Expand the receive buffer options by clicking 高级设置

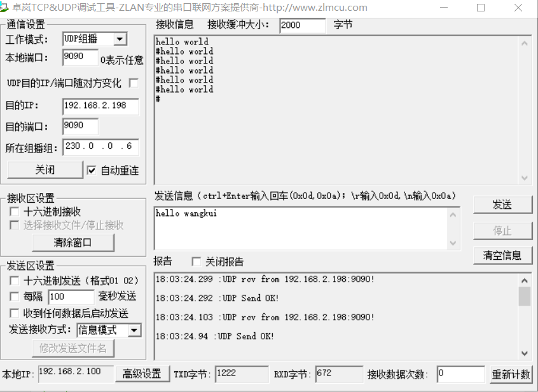tap(142, 374)
